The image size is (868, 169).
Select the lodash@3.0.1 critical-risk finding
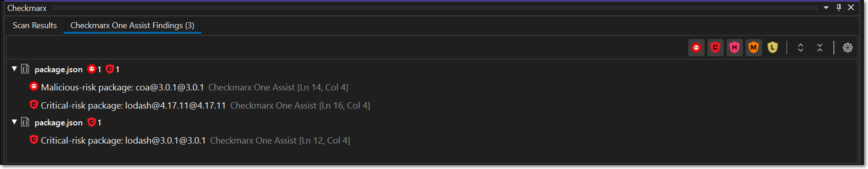[190, 140]
